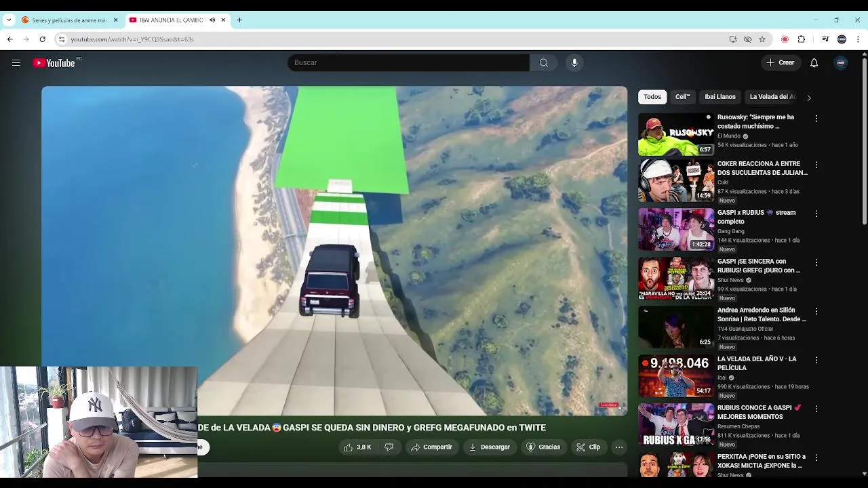The height and width of the screenshot is (488, 868).
Task: Click the Crear button
Action: [x=781, y=62]
